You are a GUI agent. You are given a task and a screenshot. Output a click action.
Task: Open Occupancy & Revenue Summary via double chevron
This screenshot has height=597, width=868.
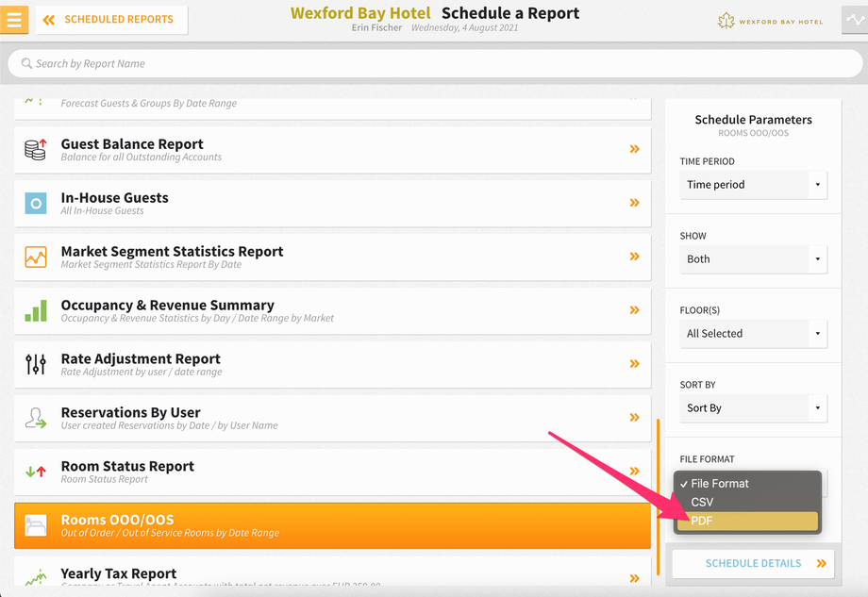634,310
